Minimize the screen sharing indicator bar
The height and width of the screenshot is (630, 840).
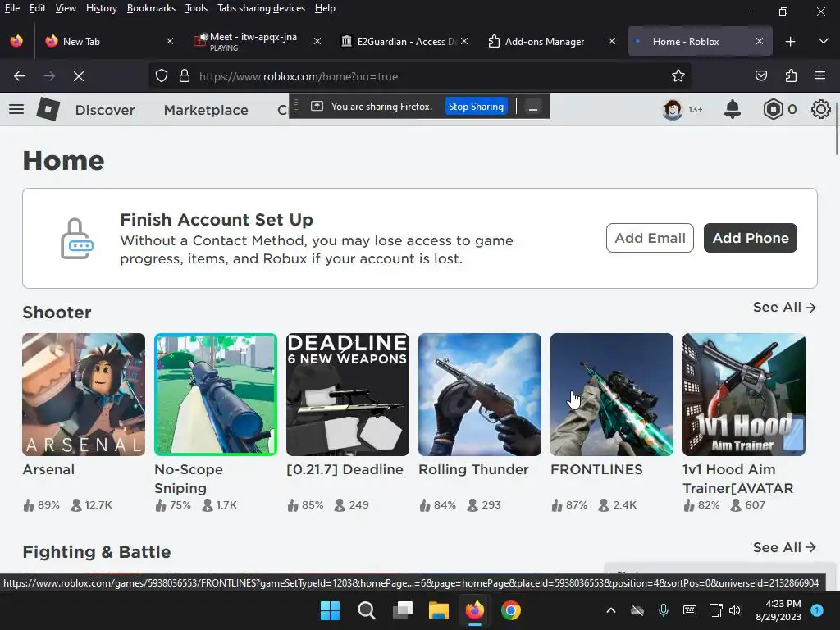click(533, 107)
